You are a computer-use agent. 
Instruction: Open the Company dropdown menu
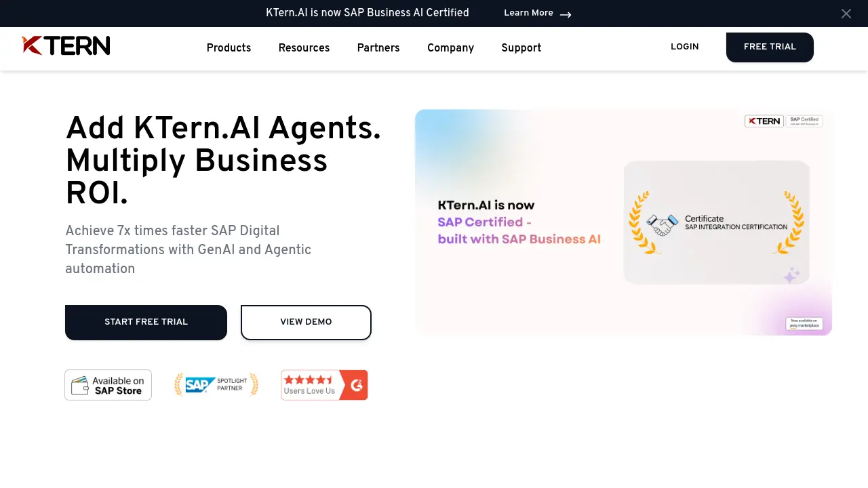pyautogui.click(x=450, y=48)
